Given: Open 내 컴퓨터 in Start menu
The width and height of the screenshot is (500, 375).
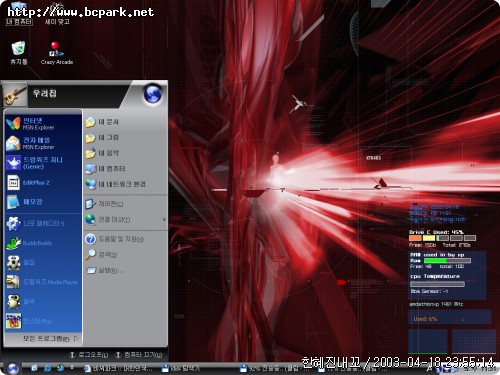Looking at the screenshot, I should (x=125, y=169).
